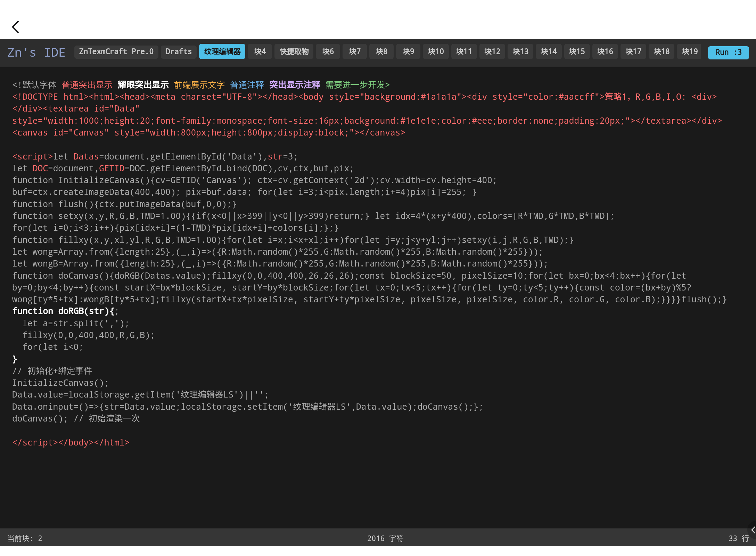The height and width of the screenshot is (556, 756).
Task: Select the 块19 tab
Action: click(689, 51)
